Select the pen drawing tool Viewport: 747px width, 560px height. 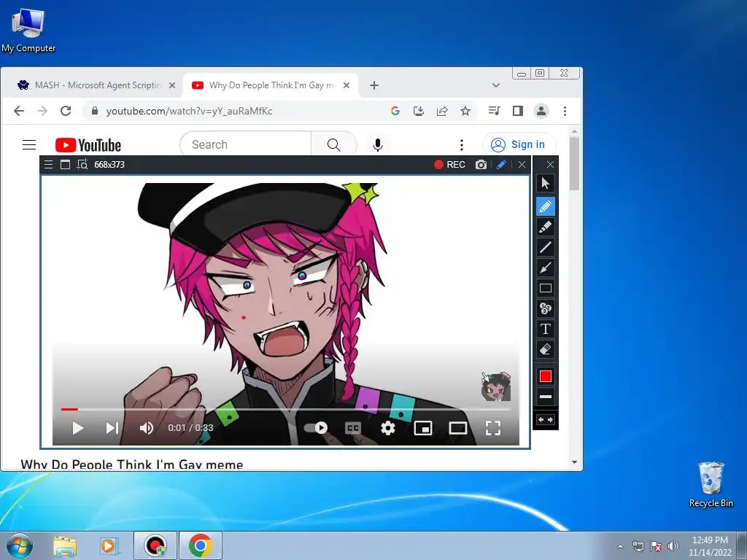point(546,206)
